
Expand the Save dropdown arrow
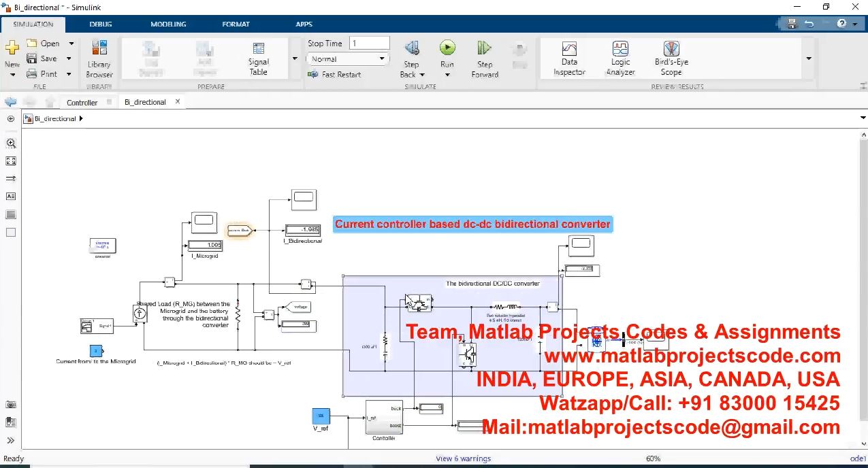[x=69, y=58]
